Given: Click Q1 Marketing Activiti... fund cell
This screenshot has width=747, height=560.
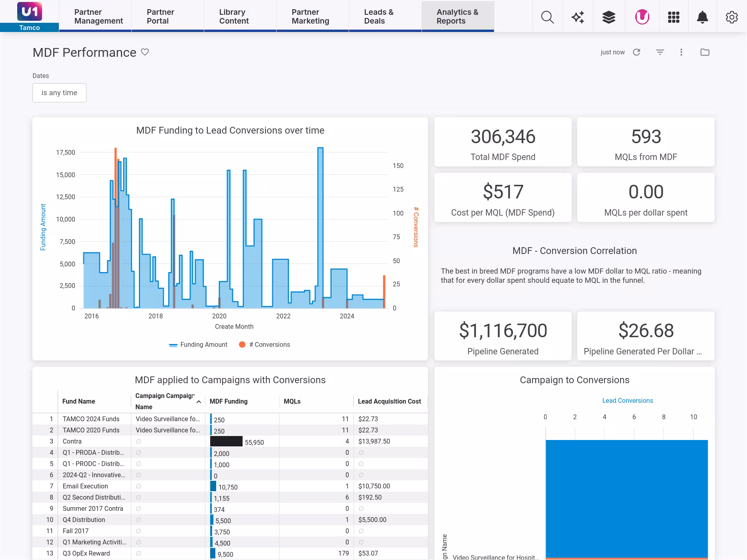Looking at the screenshot, I should pyautogui.click(x=94, y=542).
